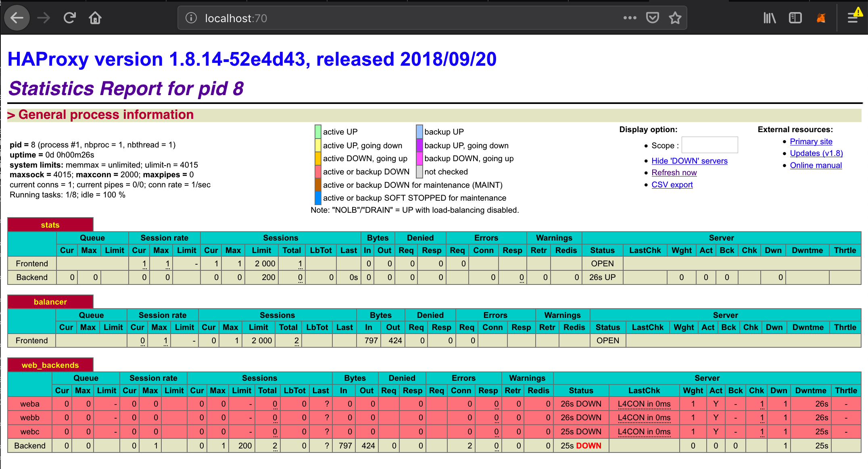Toggle the sidebar view icon
The image size is (868, 469).
click(x=795, y=18)
